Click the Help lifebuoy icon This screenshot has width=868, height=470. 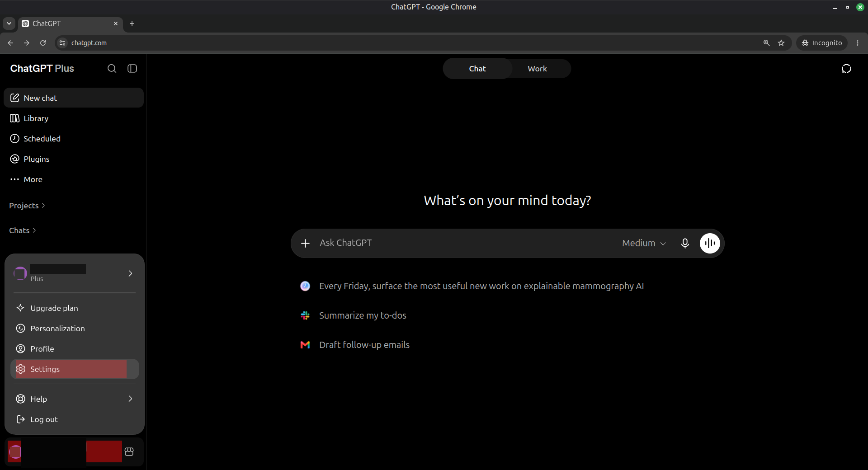(21, 399)
